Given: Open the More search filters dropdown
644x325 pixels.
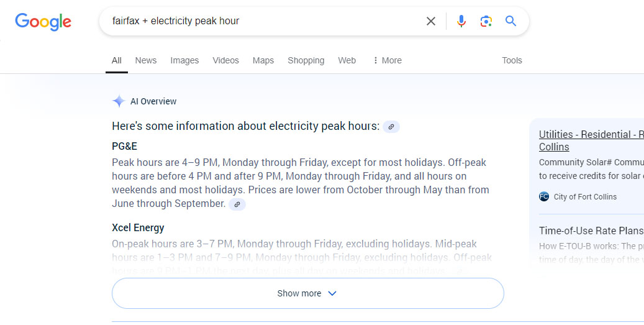Looking at the screenshot, I should click(x=387, y=60).
